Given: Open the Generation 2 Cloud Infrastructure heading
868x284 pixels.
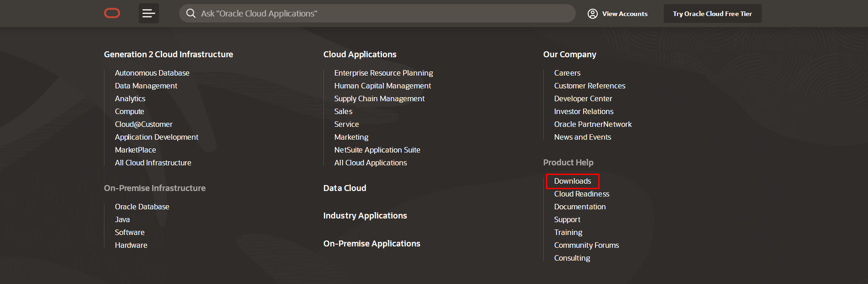Looking at the screenshot, I should coord(169,55).
